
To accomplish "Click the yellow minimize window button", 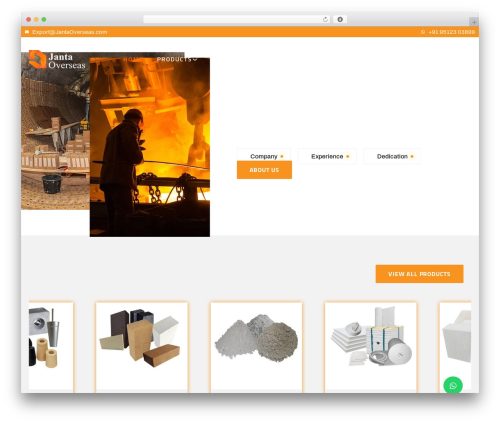I will 36,20.
